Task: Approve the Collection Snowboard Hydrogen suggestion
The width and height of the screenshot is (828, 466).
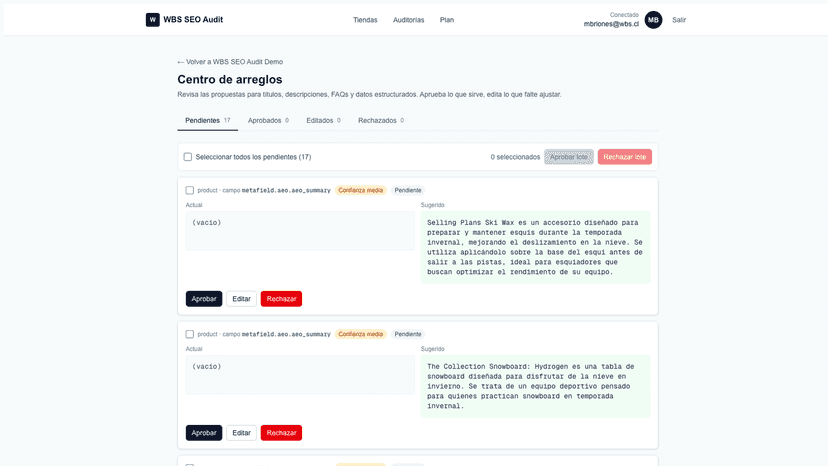Action: pyautogui.click(x=204, y=433)
